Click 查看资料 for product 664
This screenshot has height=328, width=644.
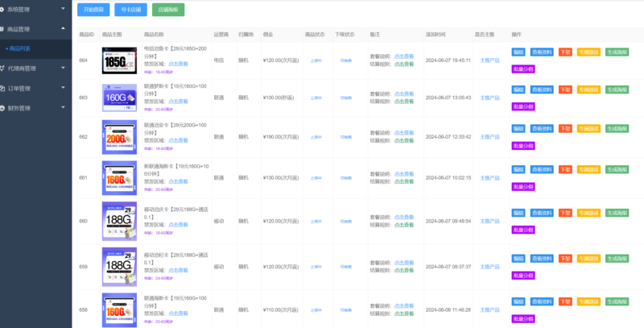pos(542,52)
